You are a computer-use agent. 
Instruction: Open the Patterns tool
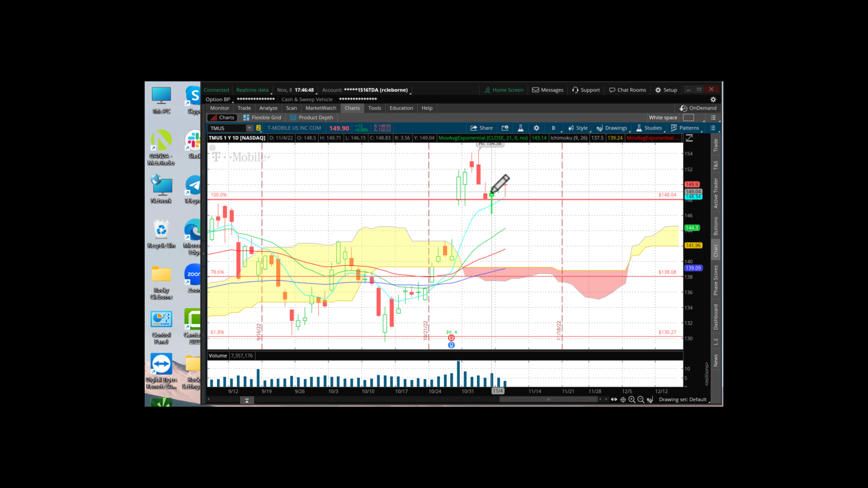coord(686,128)
